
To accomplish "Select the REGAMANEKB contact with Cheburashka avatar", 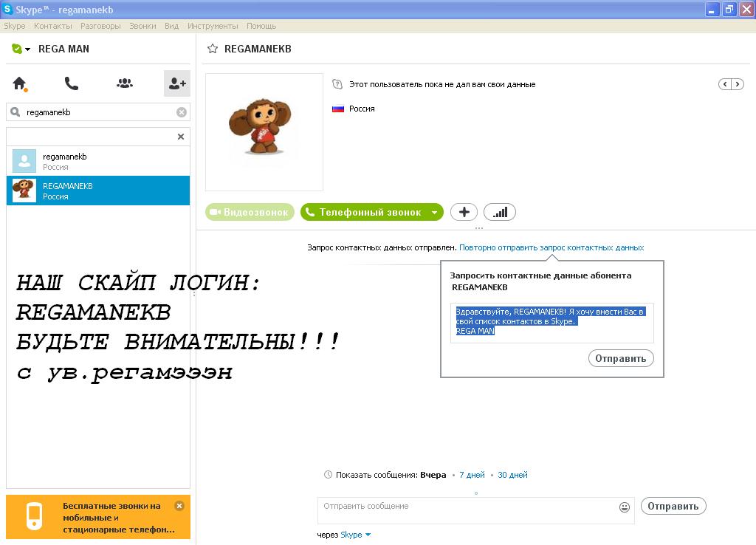I will (x=98, y=191).
